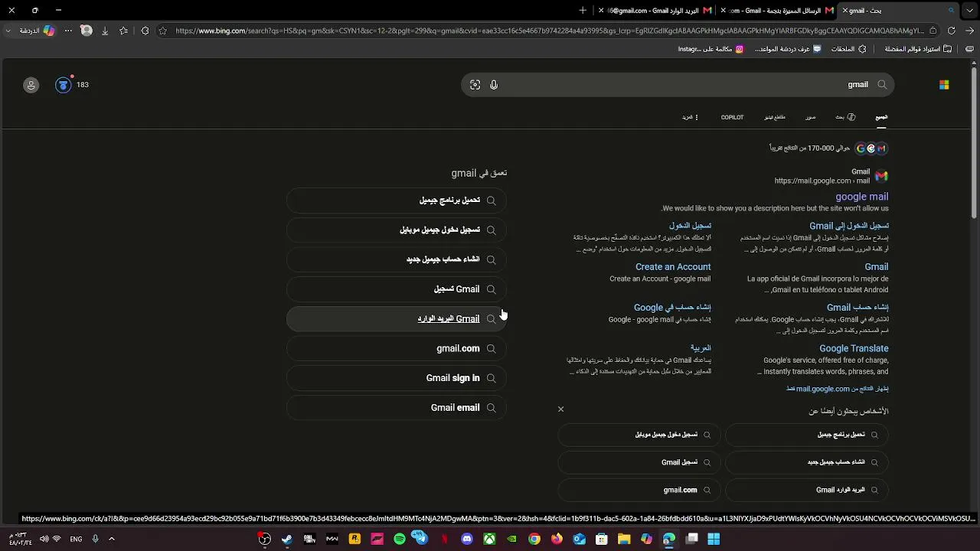
Task: Open the العربية sublink
Action: (x=701, y=348)
